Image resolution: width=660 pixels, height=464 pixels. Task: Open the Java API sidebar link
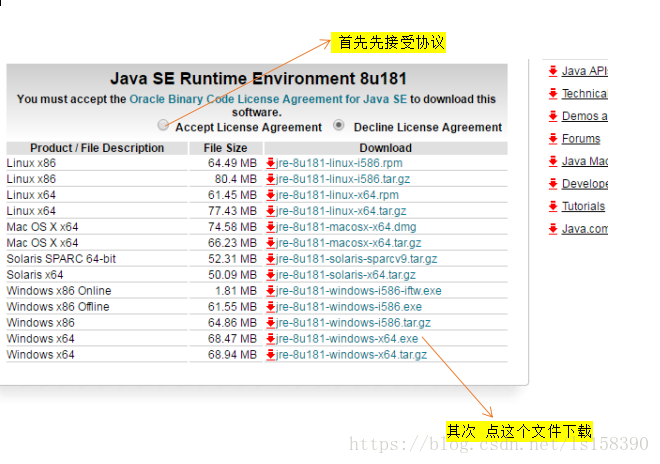pos(585,71)
